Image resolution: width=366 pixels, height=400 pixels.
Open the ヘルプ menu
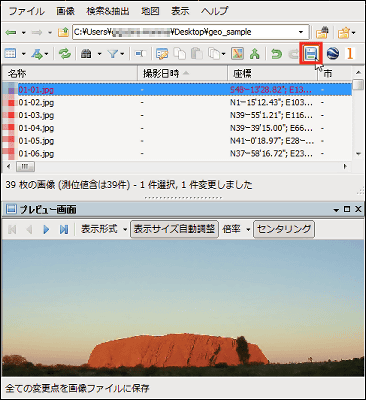click(x=214, y=11)
